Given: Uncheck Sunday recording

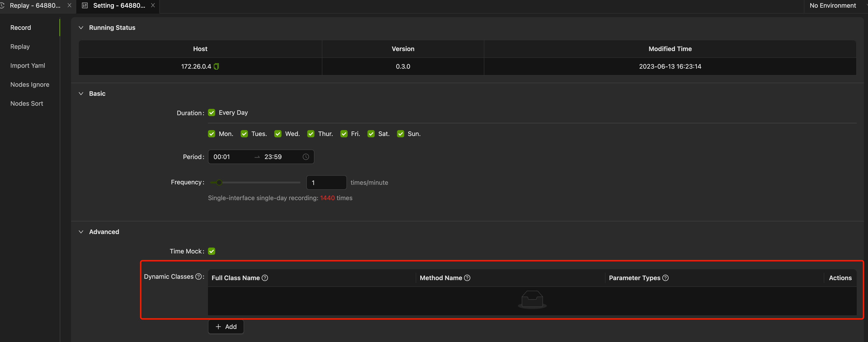Looking at the screenshot, I should pyautogui.click(x=400, y=134).
